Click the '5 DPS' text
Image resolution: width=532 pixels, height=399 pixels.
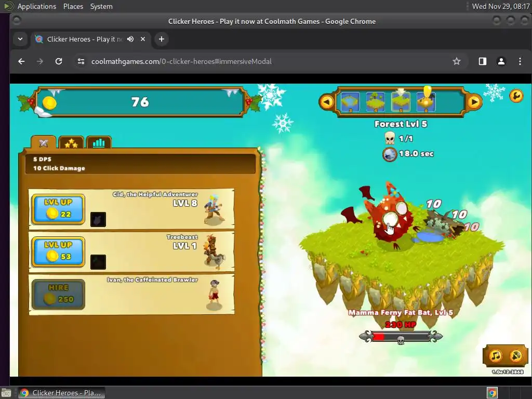coord(42,159)
